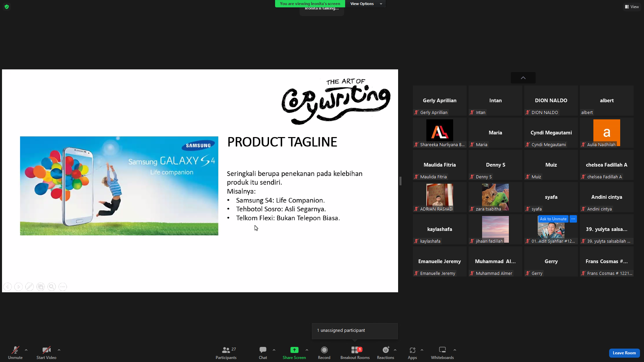Expand audio options next to Unmute
Image resolution: width=644 pixels, height=362 pixels.
(26, 350)
